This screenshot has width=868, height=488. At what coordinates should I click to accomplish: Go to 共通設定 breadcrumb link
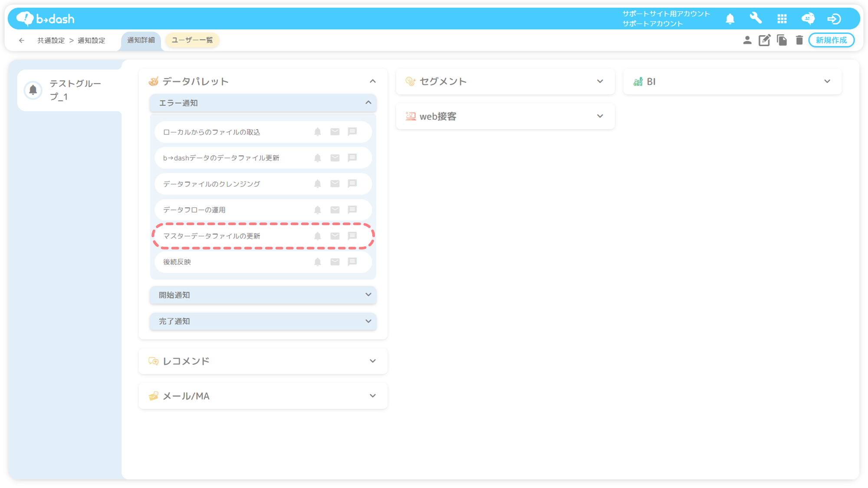pos(51,40)
